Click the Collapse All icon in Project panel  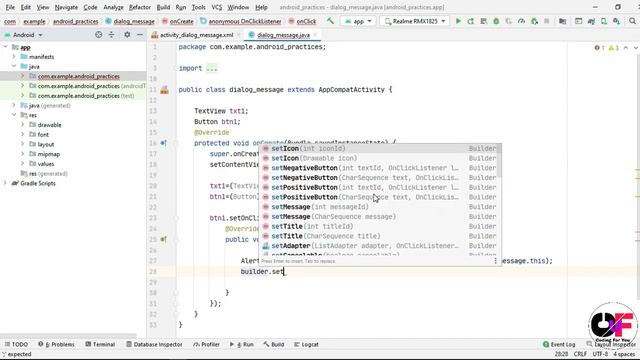tap(111, 35)
